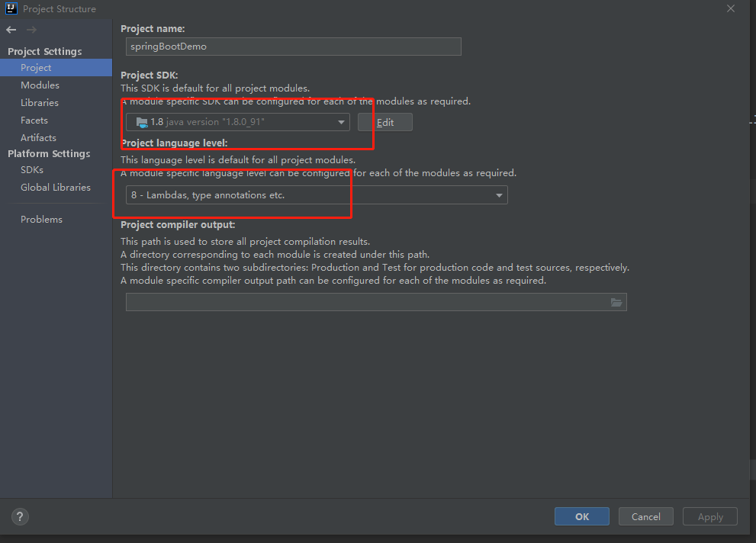This screenshot has width=756, height=543.
Task: Click the Project name field springBootDemo
Action: [x=294, y=47]
